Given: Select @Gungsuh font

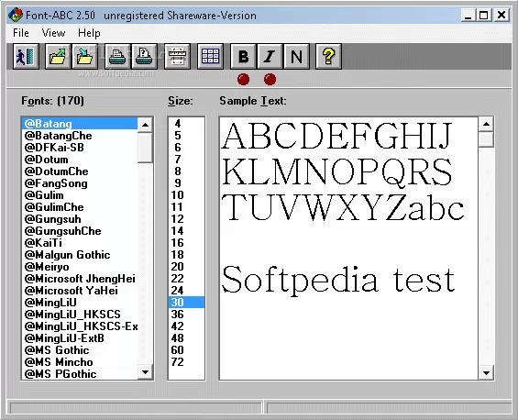Looking at the screenshot, I should click(x=80, y=219).
